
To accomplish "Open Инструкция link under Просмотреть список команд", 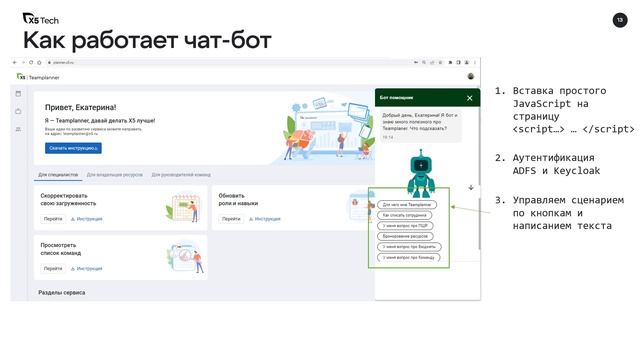I will 87,269.
